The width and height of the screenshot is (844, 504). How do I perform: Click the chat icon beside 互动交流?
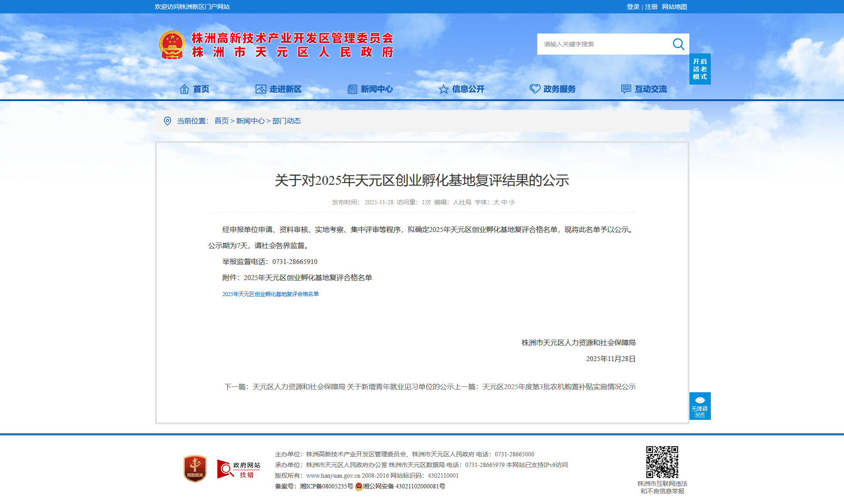626,89
